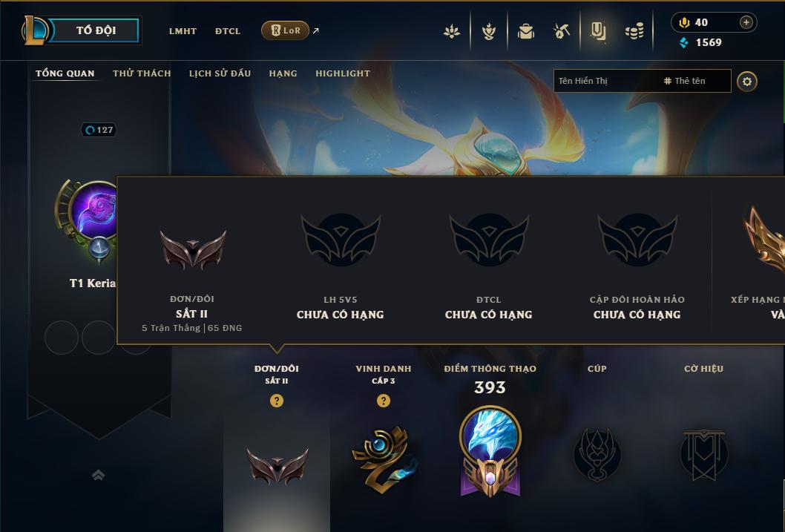Open the Loot crafting icon

(561, 31)
